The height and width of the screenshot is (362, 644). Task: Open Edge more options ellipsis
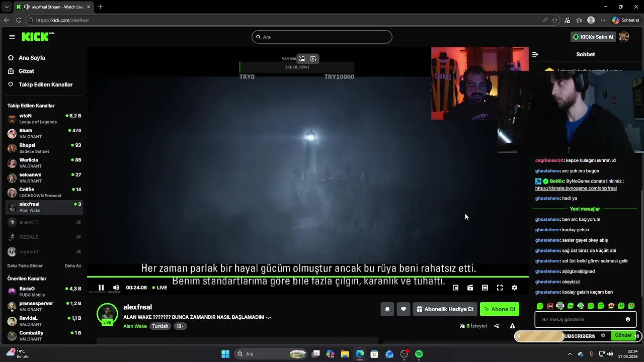click(603, 20)
